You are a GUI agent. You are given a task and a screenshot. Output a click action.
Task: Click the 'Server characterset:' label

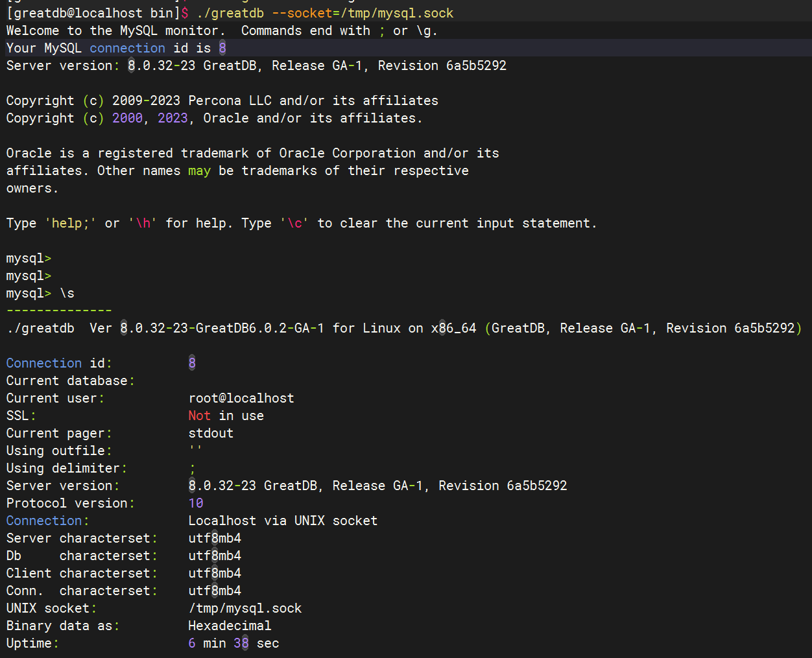tap(82, 538)
